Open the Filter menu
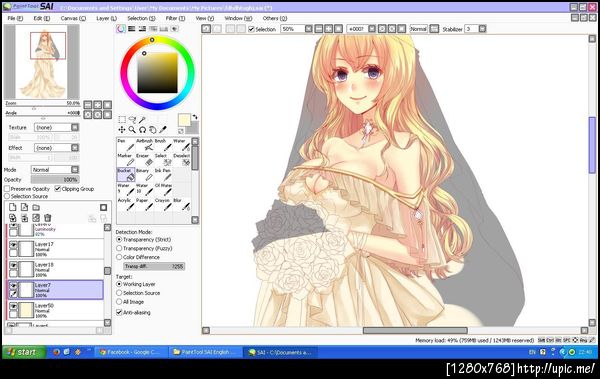Image resolution: width=600 pixels, height=379 pixels. tap(175, 18)
